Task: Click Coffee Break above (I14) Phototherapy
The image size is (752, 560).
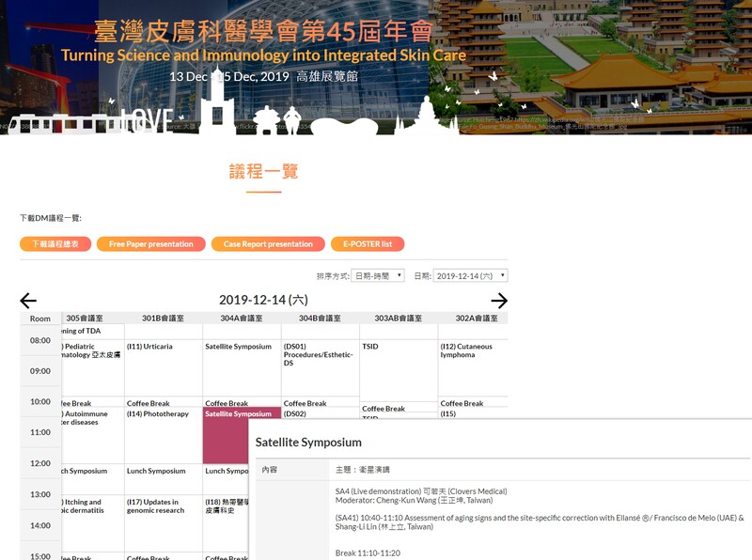Action: coord(164,403)
